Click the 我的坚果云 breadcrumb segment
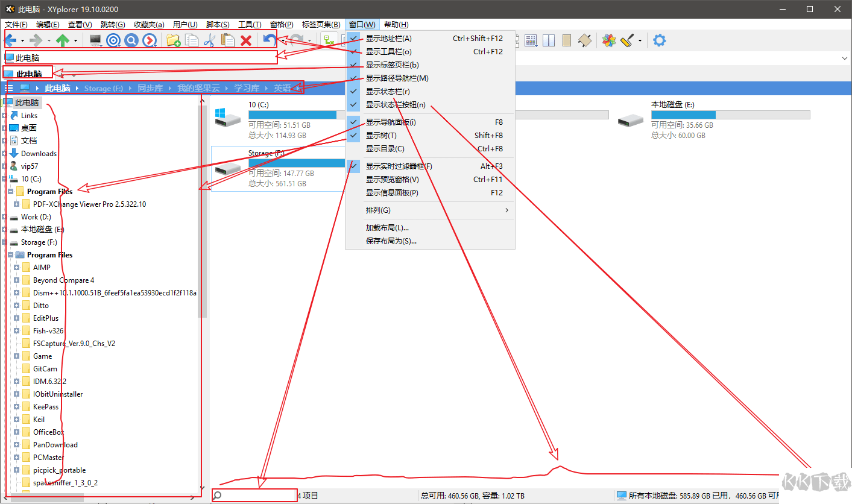852x504 pixels. [x=198, y=88]
